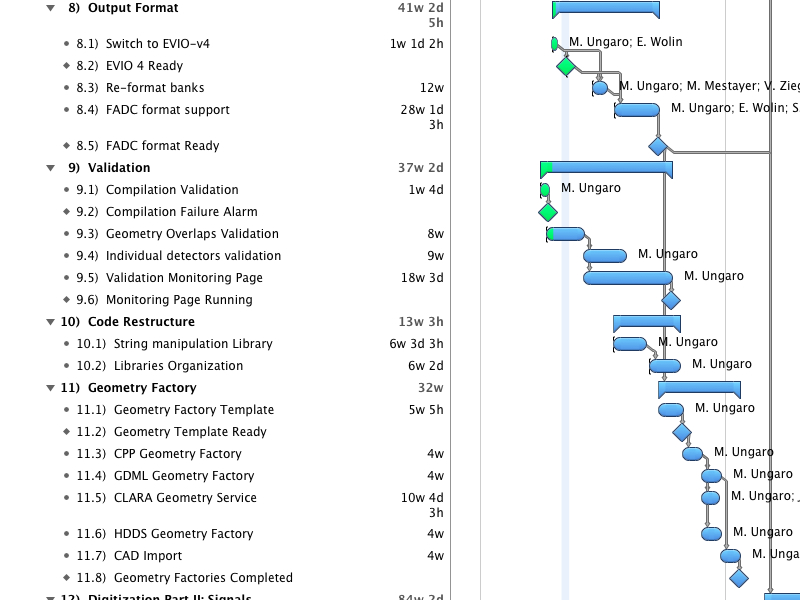Screen dimensions: 800x600
Task: Click the FADC format support Gantt bar
Action: [x=637, y=110]
